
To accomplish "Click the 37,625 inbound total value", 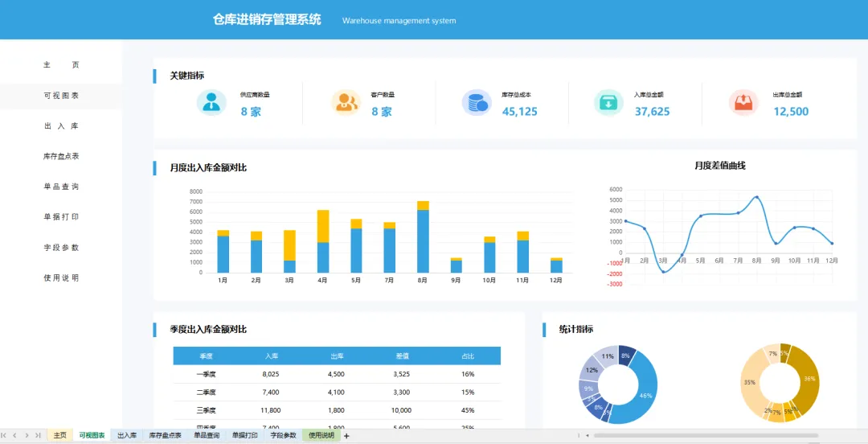I will 652,112.
